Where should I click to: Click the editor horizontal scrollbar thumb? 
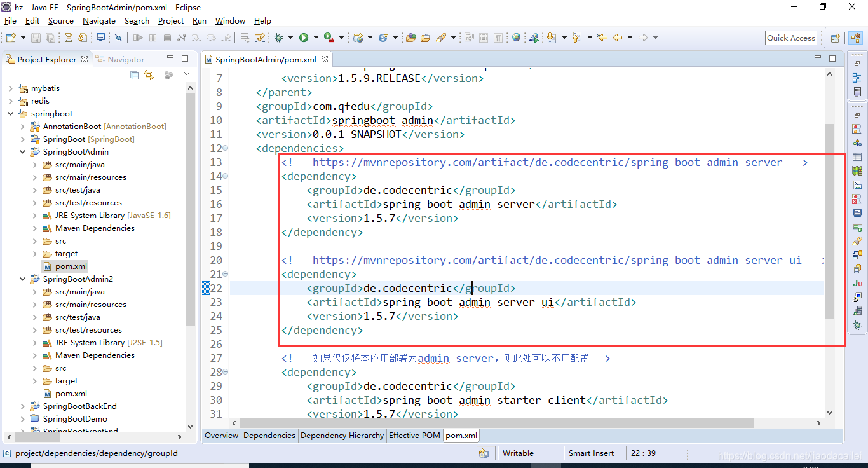tap(497, 423)
